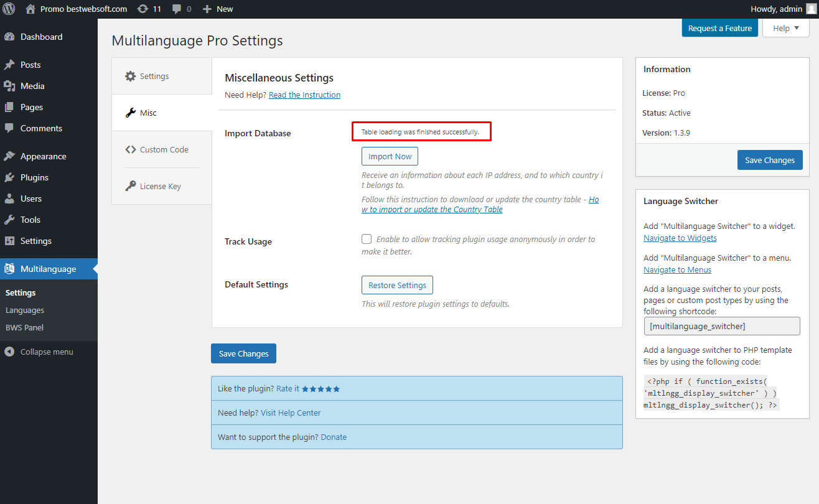Click the Media icon in sidebar

click(x=9, y=86)
